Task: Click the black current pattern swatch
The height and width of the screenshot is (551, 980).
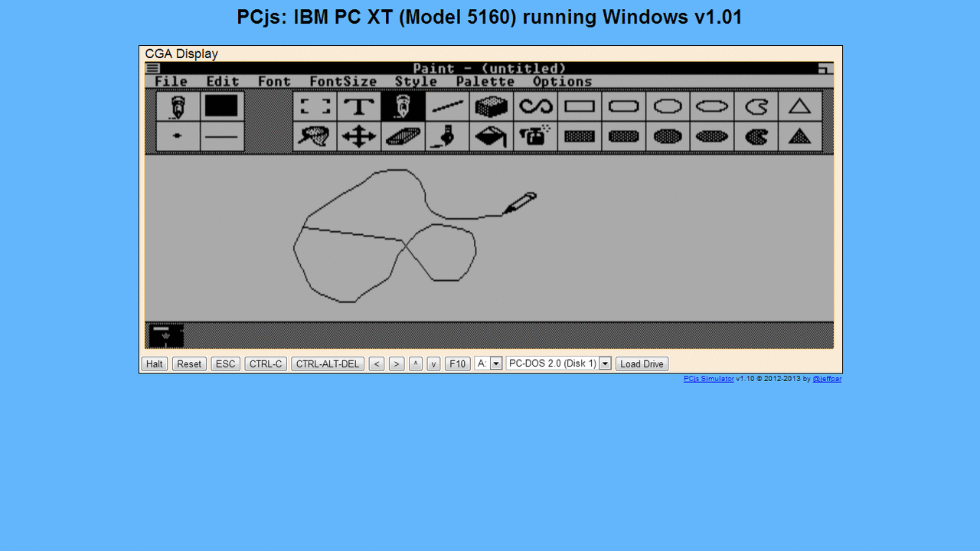Action: (x=222, y=106)
